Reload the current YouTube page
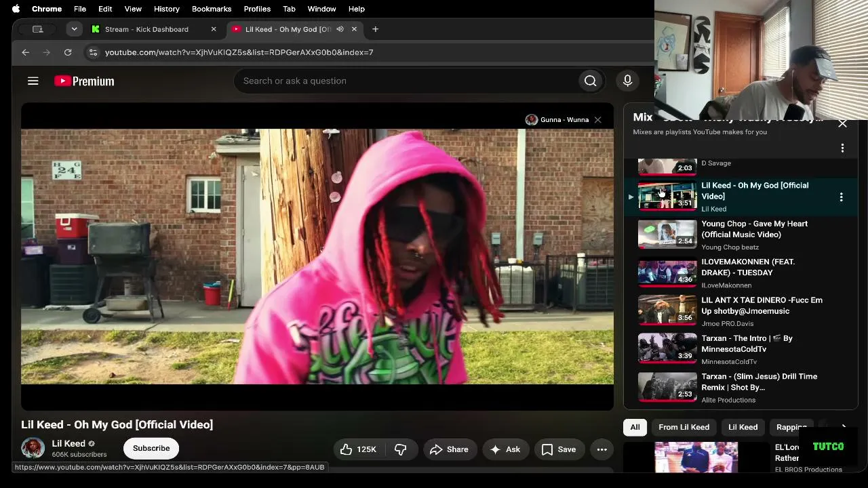Image resolution: width=868 pixels, height=488 pixels. point(68,52)
